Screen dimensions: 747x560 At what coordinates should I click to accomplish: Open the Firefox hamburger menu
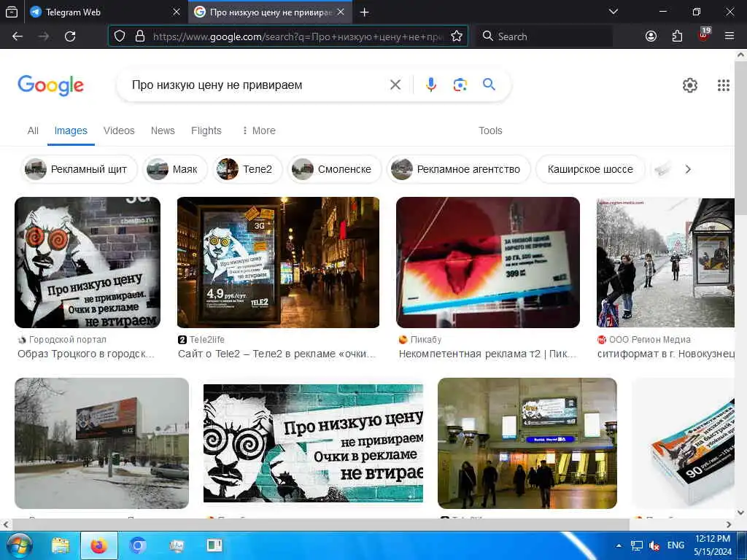coord(729,36)
